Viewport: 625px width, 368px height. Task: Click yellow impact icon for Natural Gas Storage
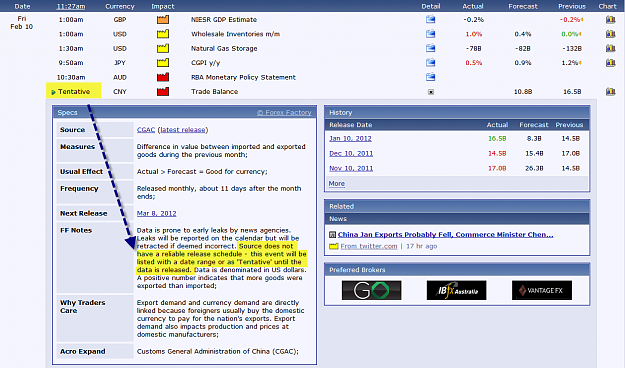coord(163,48)
